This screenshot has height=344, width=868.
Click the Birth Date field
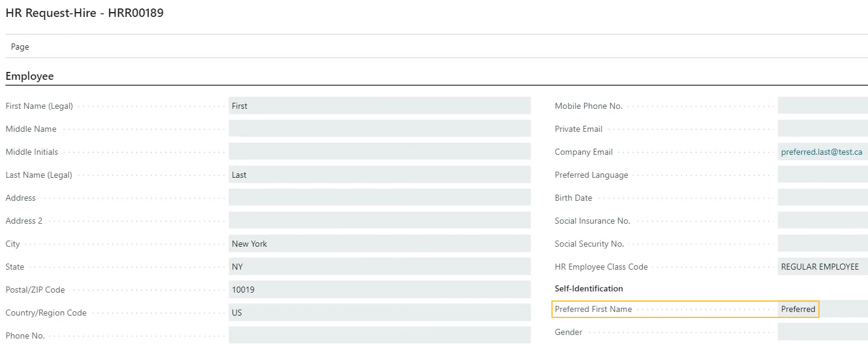(x=822, y=198)
